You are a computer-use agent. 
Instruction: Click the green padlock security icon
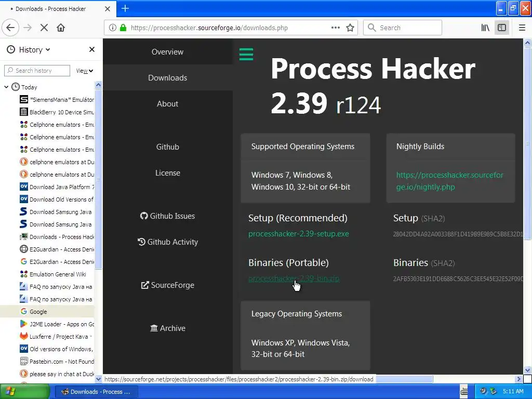[x=123, y=28]
